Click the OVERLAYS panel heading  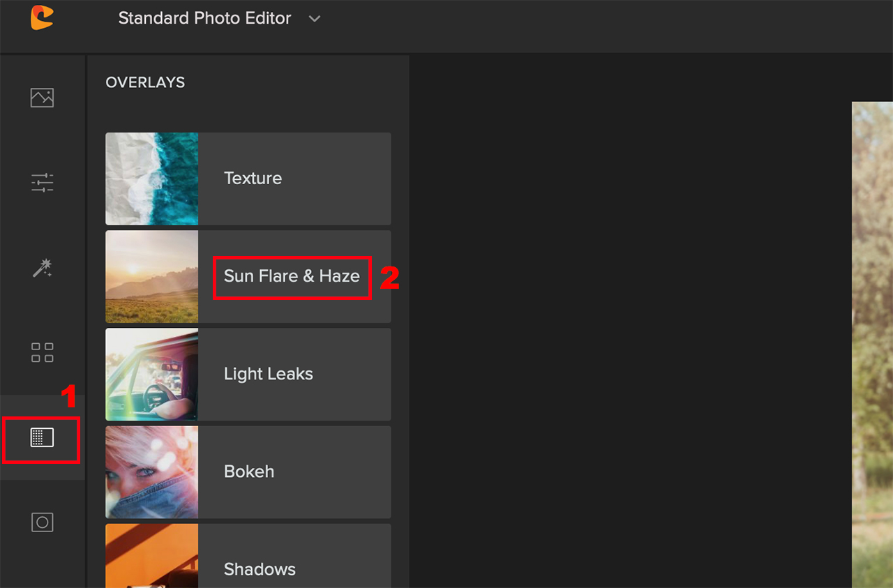click(145, 82)
